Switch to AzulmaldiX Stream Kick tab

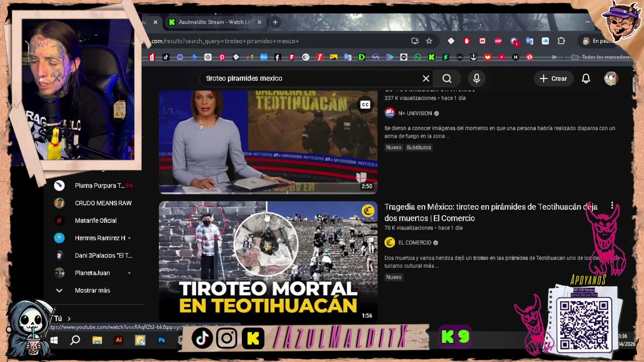tap(215, 22)
